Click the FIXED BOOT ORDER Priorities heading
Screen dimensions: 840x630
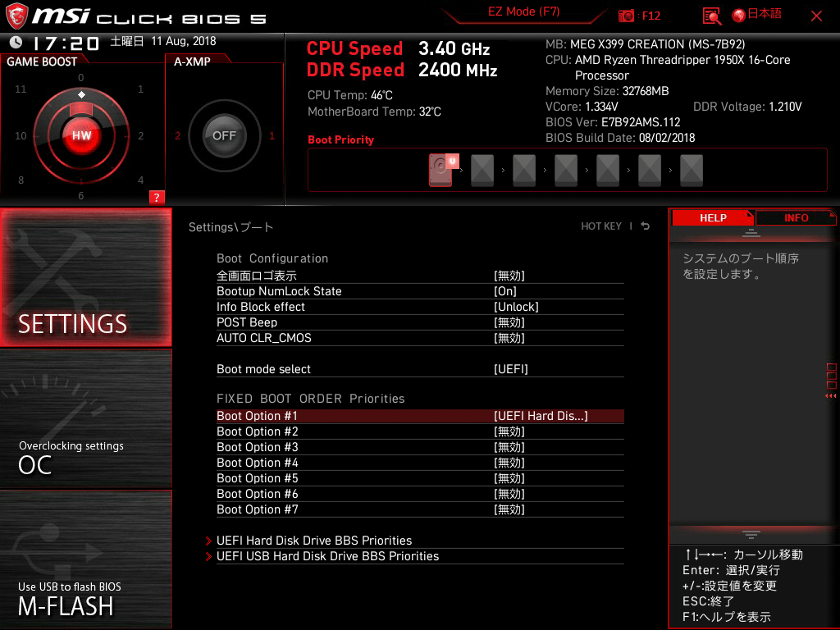pos(311,399)
